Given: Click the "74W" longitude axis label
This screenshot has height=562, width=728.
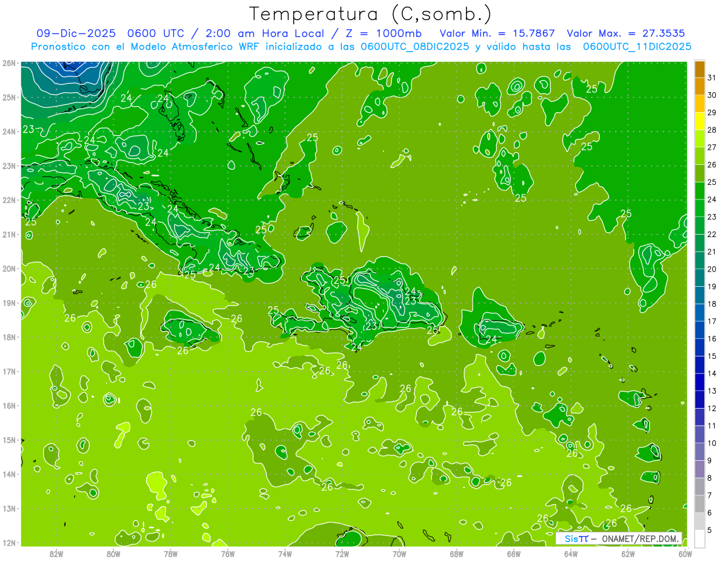Looking at the screenshot, I should point(285,554).
